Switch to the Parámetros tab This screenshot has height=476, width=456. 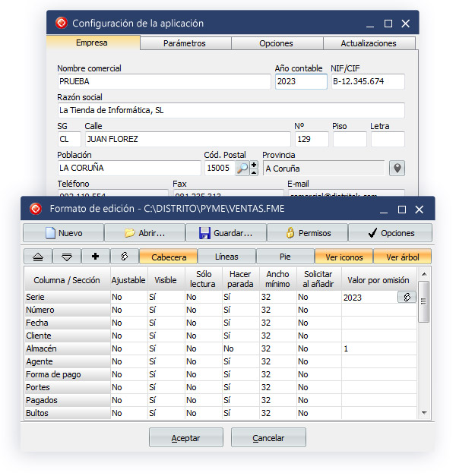(x=185, y=43)
